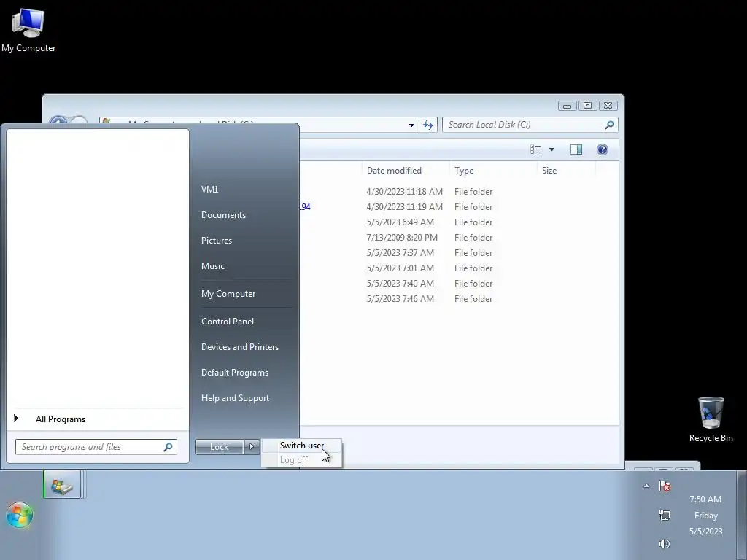Open VM1 user folder

pyautogui.click(x=209, y=189)
